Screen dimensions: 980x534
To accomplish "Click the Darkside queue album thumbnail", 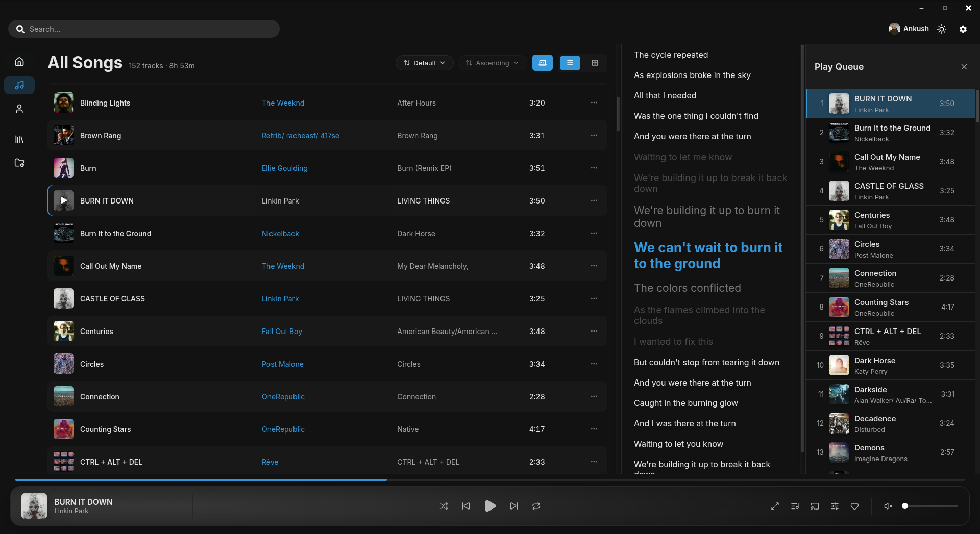I will click(839, 394).
